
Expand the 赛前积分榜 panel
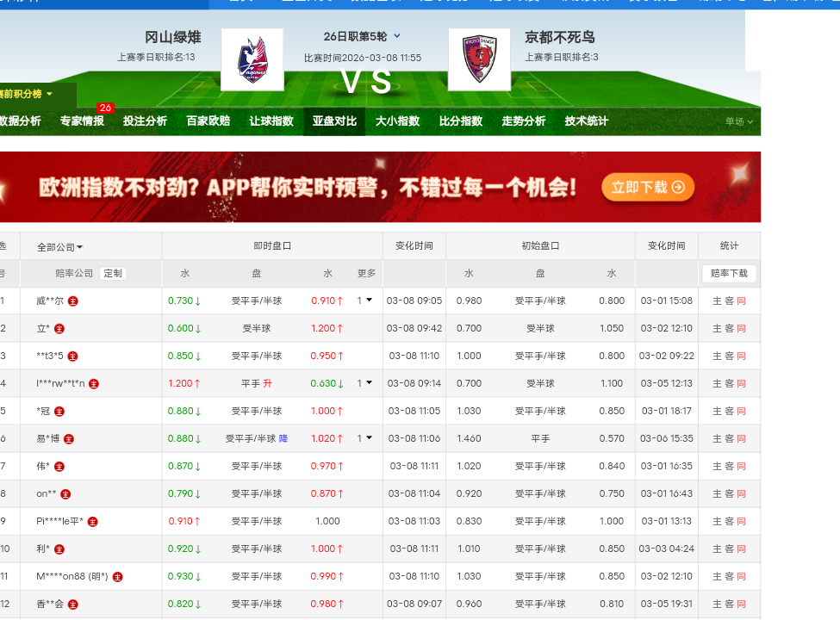pos(28,94)
